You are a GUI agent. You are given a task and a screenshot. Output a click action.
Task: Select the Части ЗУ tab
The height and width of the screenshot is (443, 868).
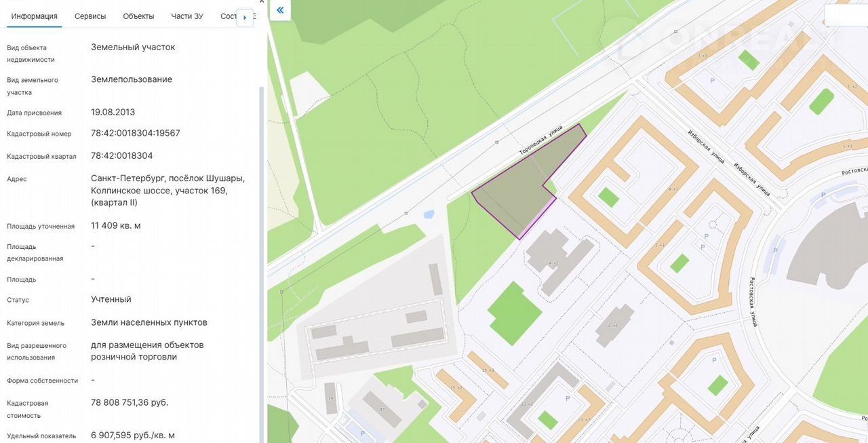[x=187, y=16]
